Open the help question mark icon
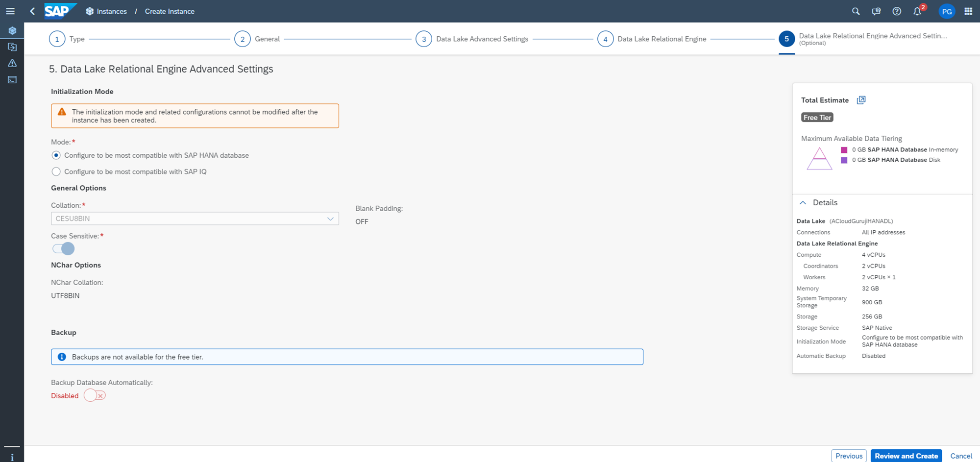Image resolution: width=980 pixels, height=462 pixels. point(897,11)
